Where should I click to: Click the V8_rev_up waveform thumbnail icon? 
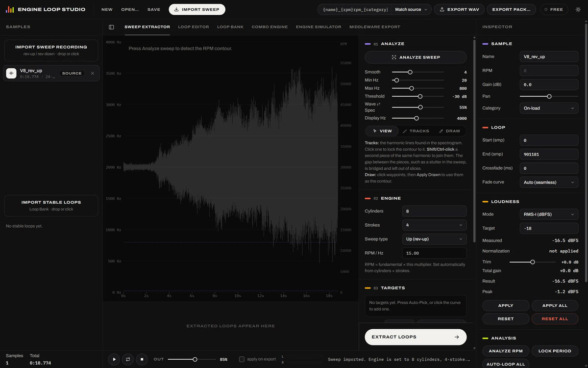tap(11, 73)
